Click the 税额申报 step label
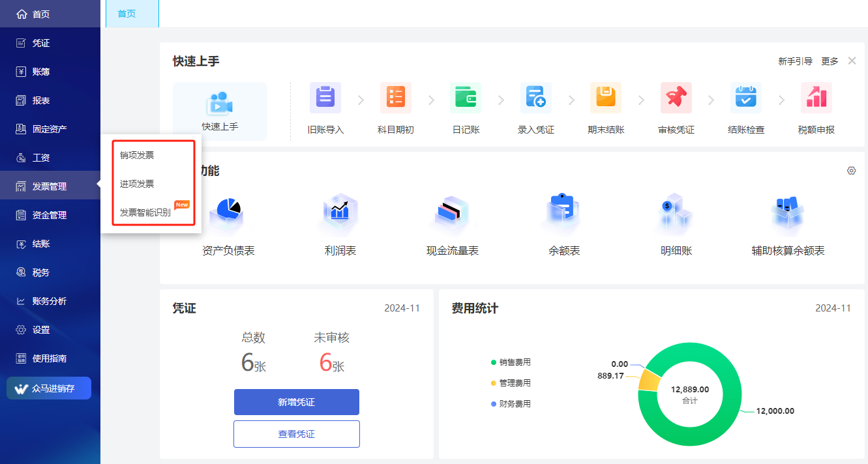 pos(816,130)
